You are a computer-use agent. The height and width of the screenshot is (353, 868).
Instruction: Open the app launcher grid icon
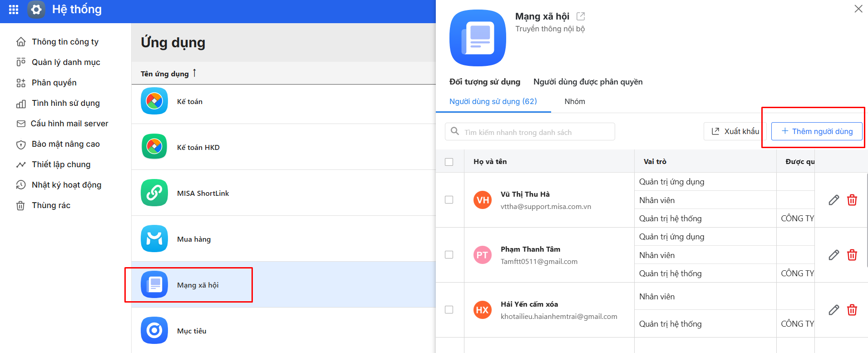click(x=14, y=10)
